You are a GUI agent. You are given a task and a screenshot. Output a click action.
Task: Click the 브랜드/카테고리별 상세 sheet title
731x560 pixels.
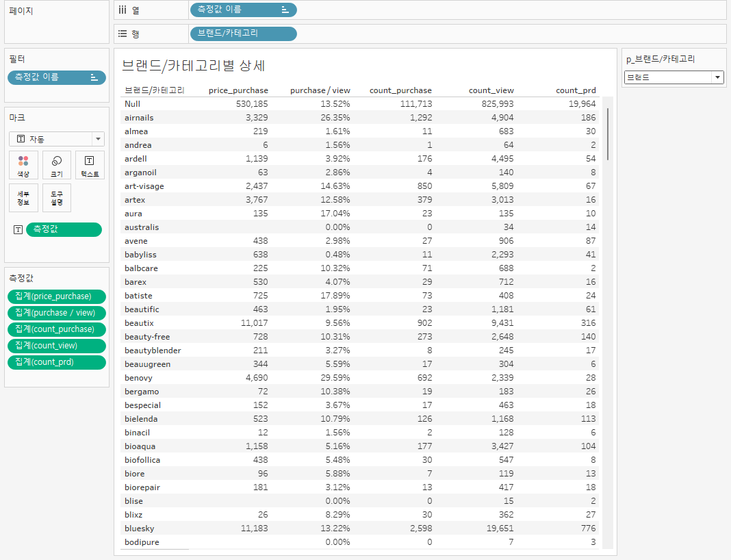coord(193,66)
